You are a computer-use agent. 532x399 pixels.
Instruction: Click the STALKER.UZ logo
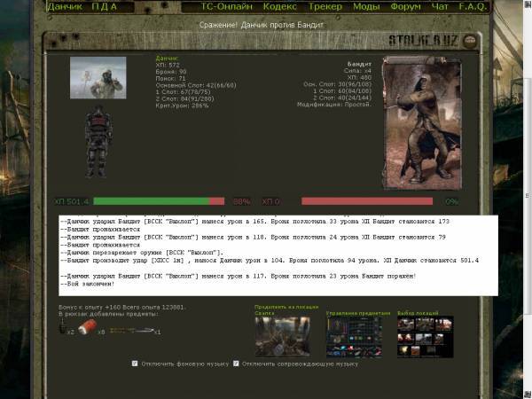[424, 42]
